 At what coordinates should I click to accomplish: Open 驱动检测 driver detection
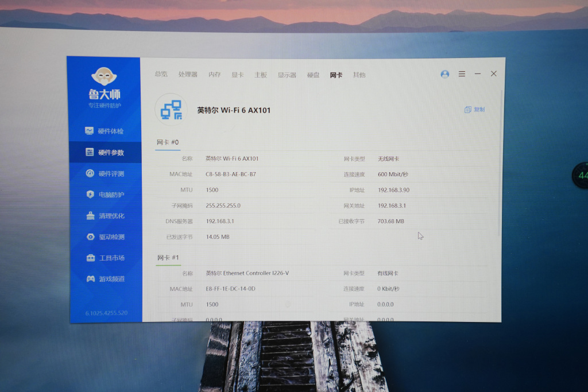[x=106, y=237]
